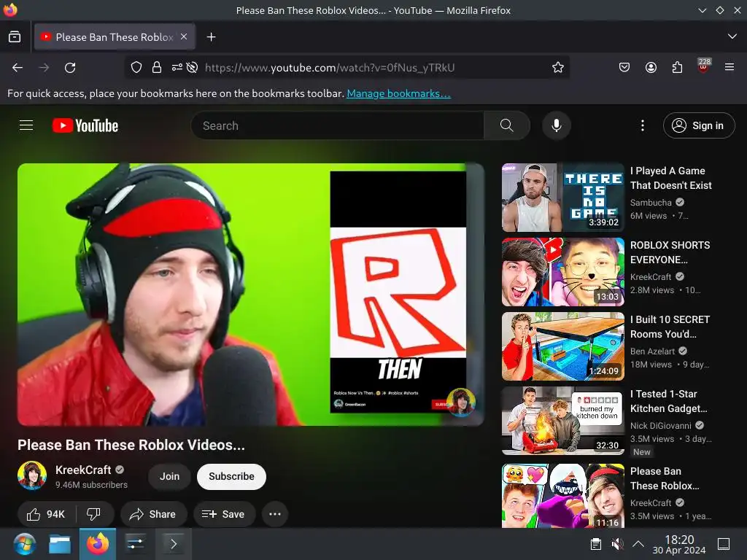The height and width of the screenshot is (560, 747).
Task: Subscribe to KreekCraft
Action: coord(231,476)
